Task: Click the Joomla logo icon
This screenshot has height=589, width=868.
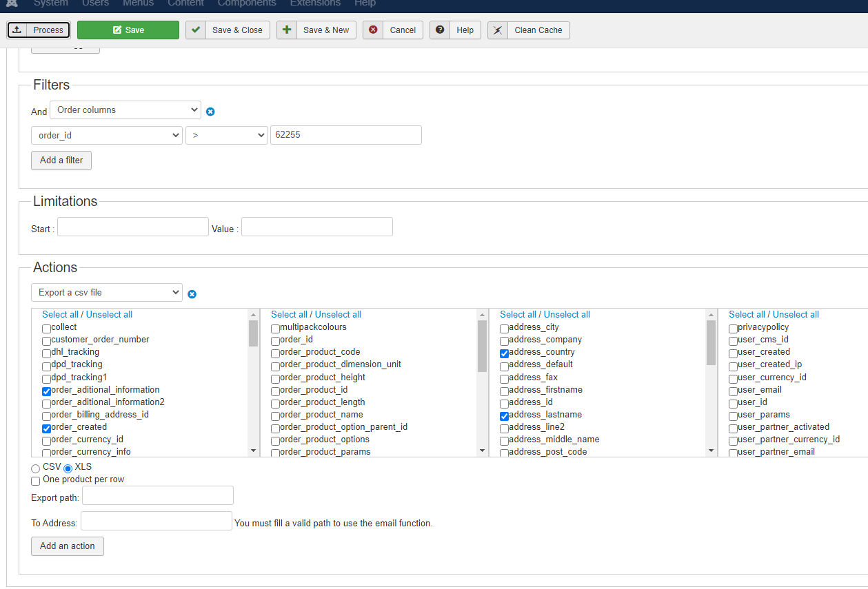Action: click(12, 3)
